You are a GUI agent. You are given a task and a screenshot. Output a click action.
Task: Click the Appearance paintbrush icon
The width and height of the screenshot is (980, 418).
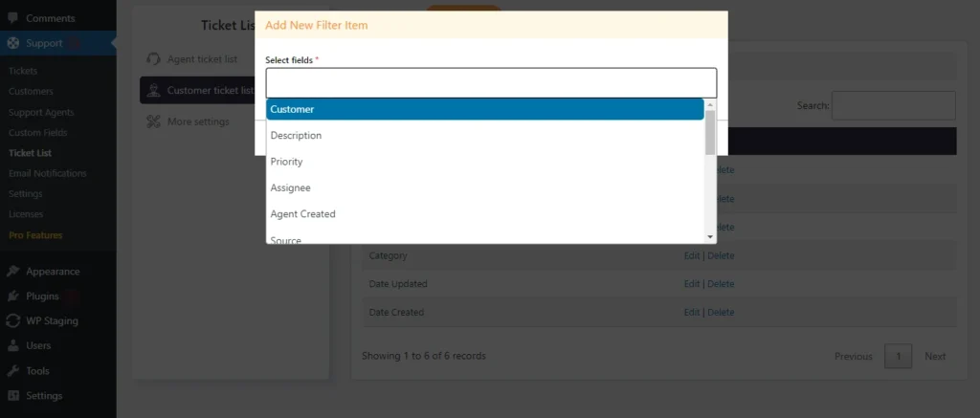12,271
